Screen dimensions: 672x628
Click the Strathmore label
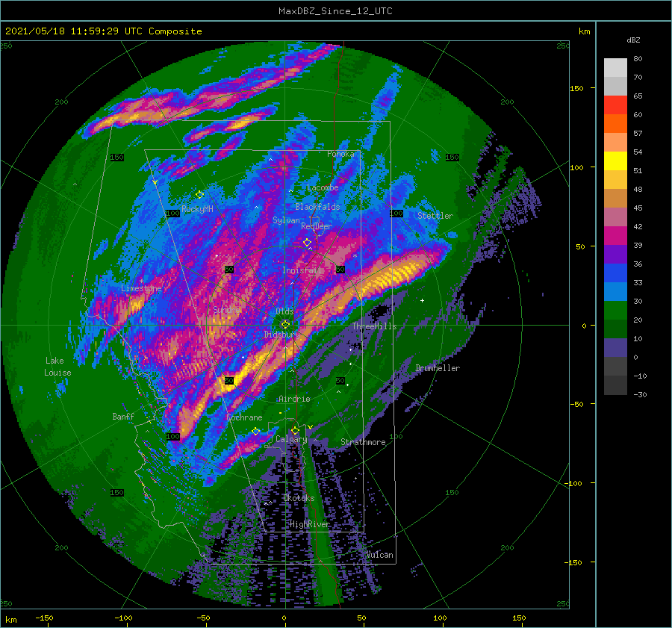363,442
